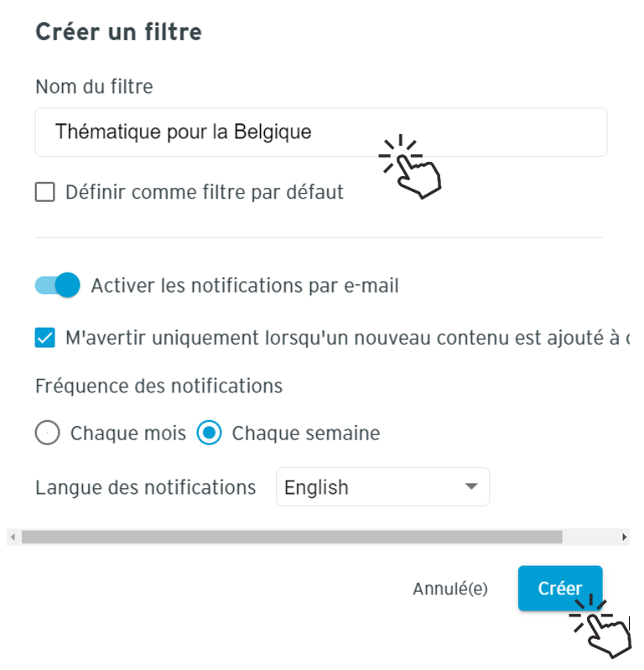Click the Chaque mois label text
Screen dimensions: 644x670
click(x=128, y=434)
